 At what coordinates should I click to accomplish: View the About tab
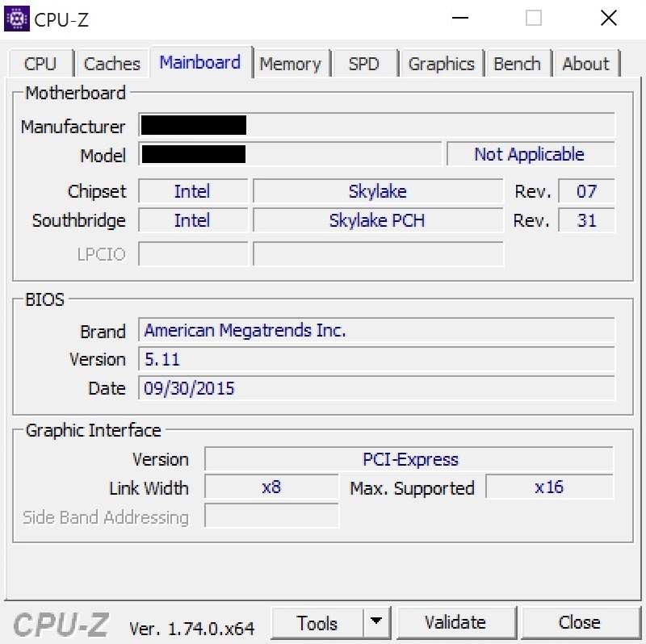click(586, 64)
